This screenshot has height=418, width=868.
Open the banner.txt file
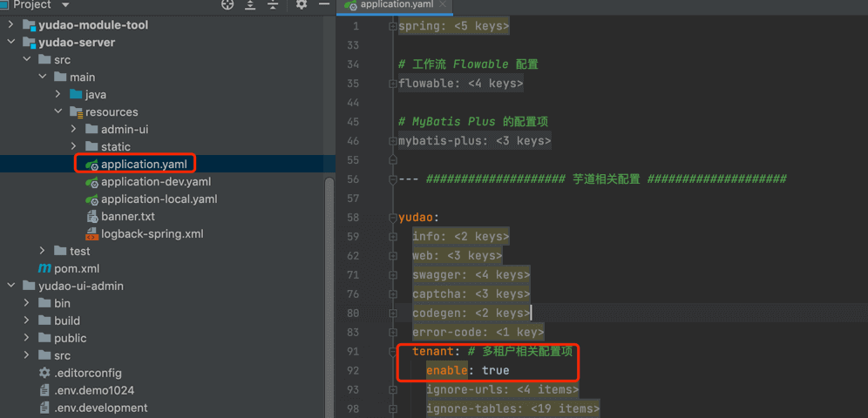coord(127,217)
